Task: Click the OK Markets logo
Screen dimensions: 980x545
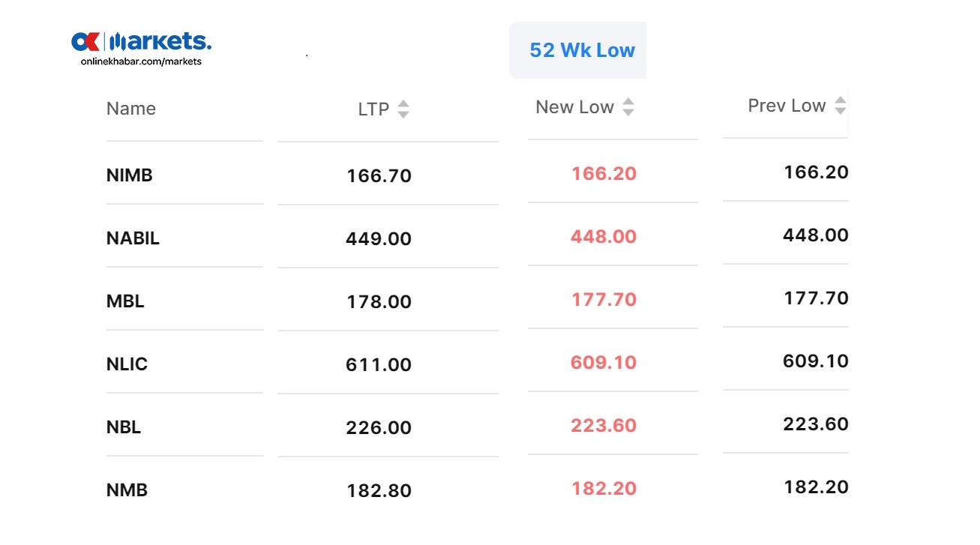Action: [141, 40]
